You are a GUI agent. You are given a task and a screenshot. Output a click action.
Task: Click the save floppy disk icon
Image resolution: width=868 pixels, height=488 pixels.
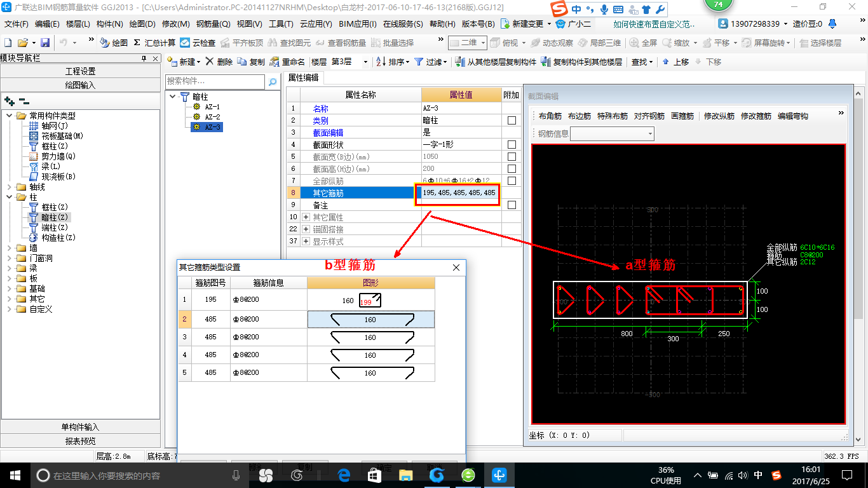pyautogui.click(x=45, y=43)
